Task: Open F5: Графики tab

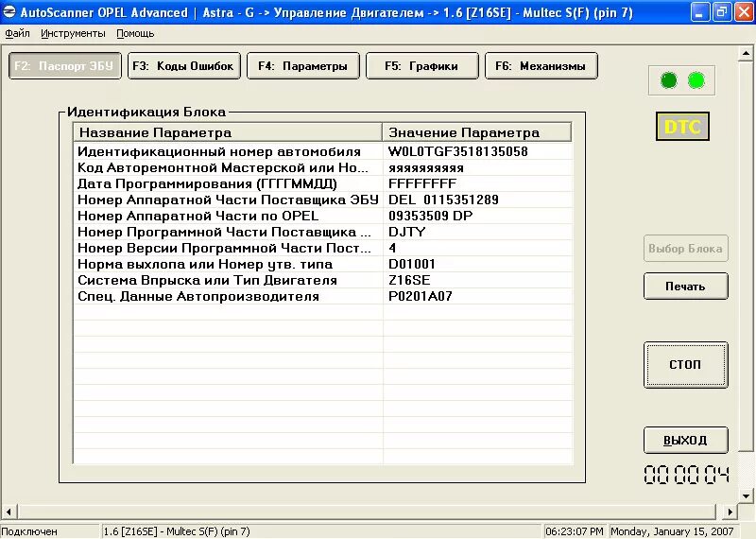Action: tap(421, 65)
